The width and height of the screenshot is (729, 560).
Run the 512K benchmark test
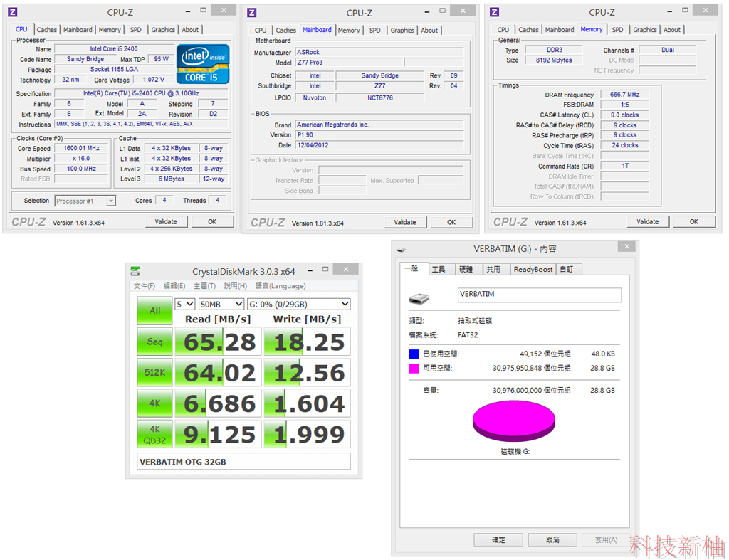click(154, 372)
